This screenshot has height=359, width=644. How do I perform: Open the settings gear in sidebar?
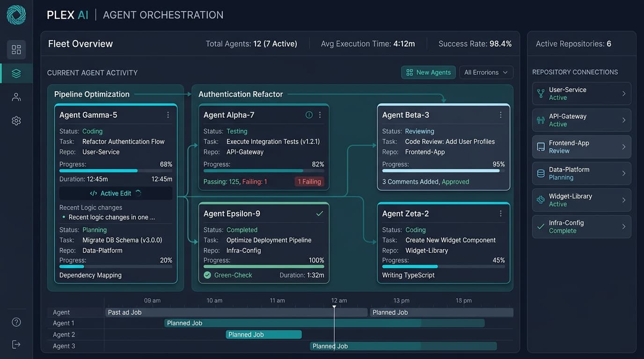point(16,121)
